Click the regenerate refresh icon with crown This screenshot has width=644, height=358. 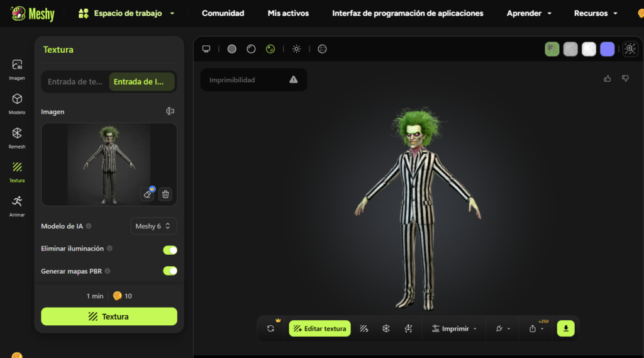(270, 328)
